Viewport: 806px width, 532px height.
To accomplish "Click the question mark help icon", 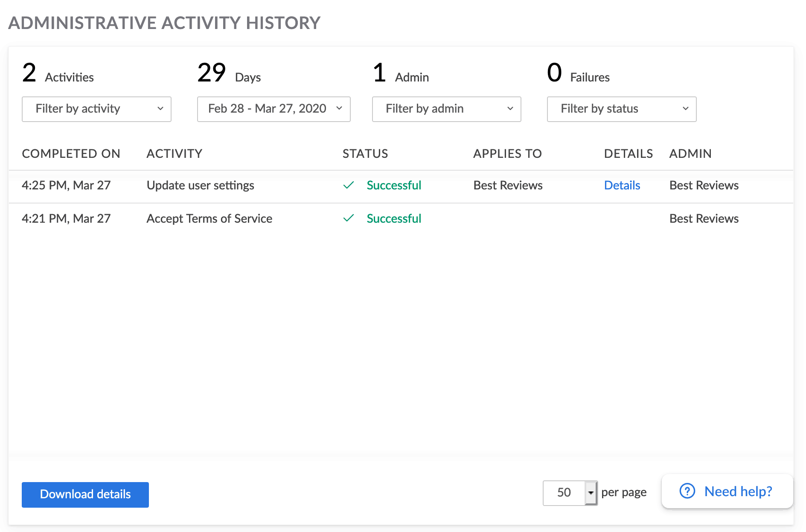I will 687,491.
